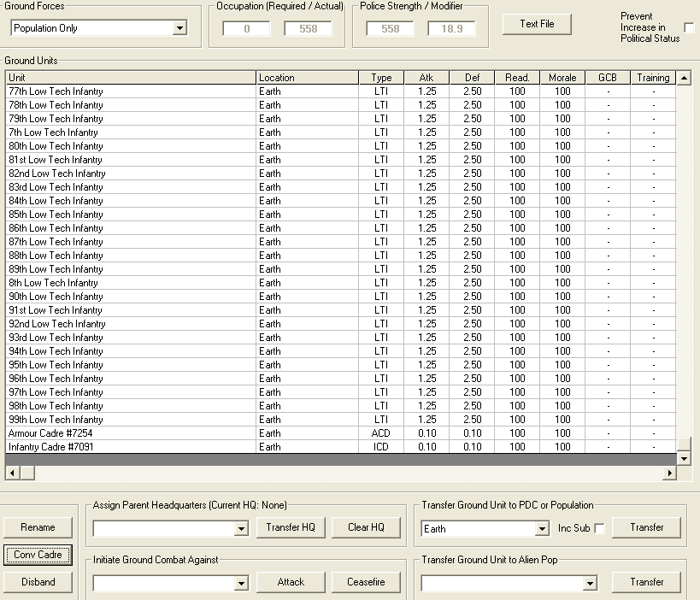
Task: Sort by the Morale column header
Action: (562, 78)
